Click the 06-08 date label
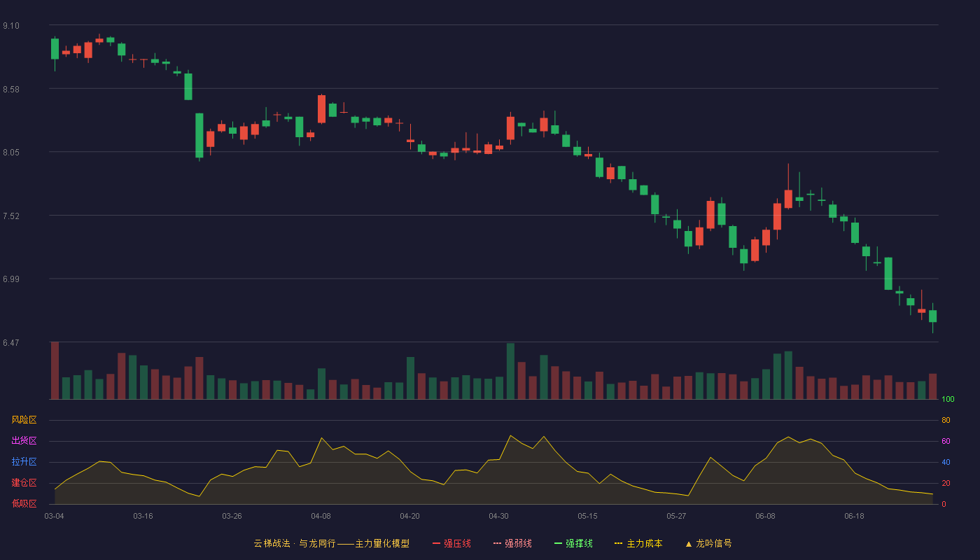This screenshot has width=980, height=560. [765, 516]
